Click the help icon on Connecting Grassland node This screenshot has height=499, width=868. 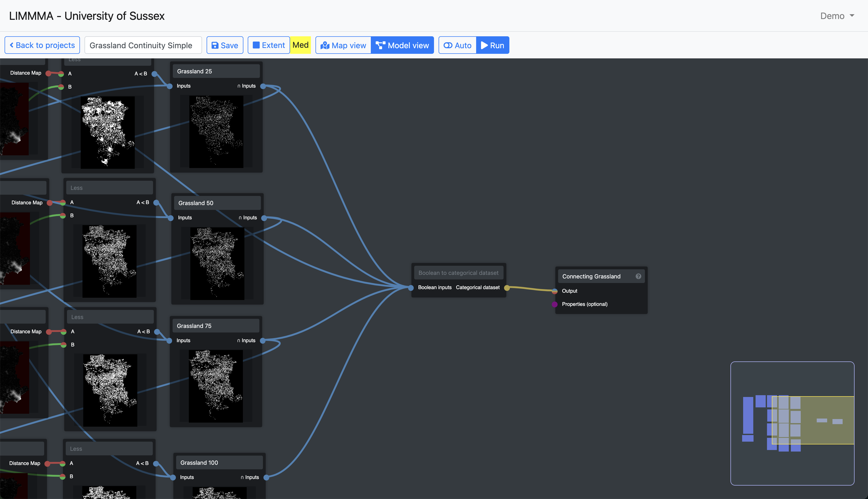coord(638,276)
